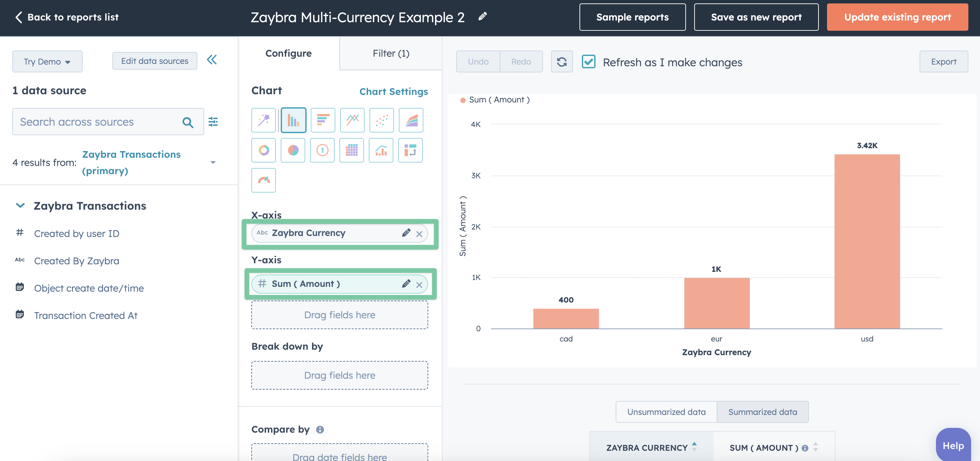
Task: Click the SUM ( AMOUNT ) column info icon
Action: 805,448
